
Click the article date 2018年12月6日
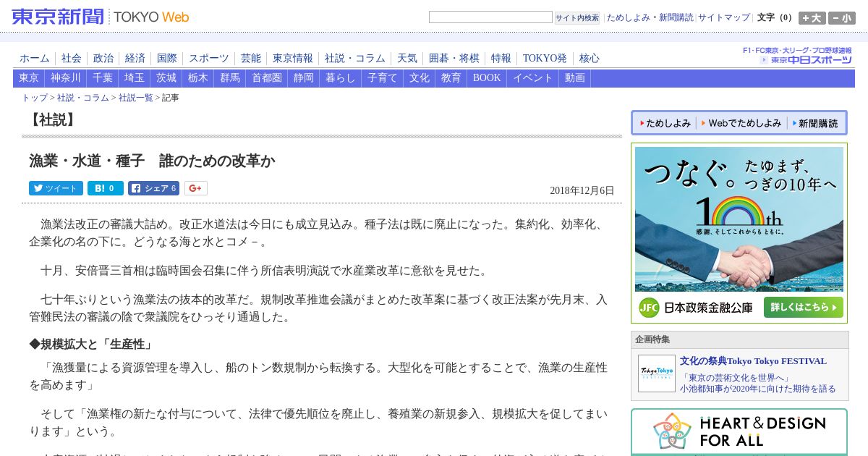tap(582, 191)
